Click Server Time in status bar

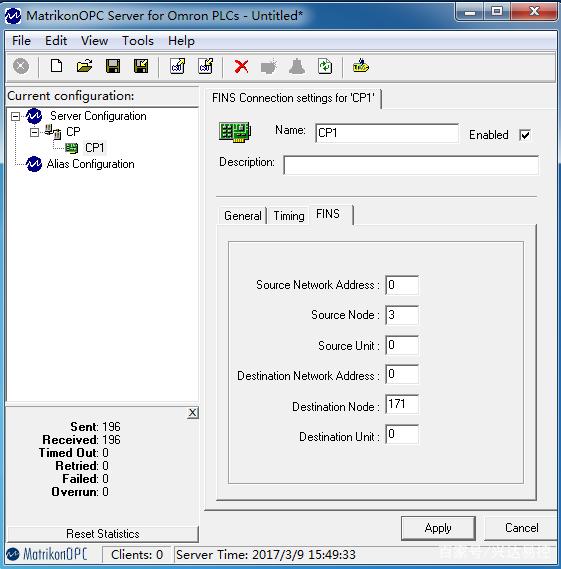(266, 554)
